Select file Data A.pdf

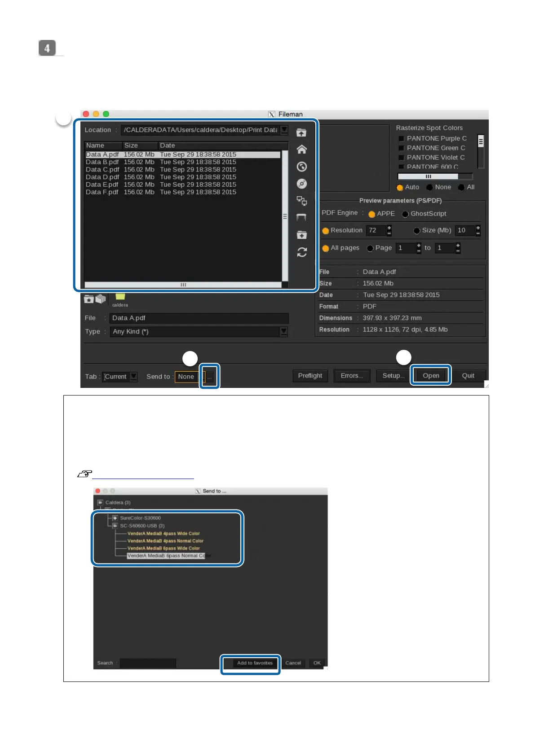click(x=183, y=154)
